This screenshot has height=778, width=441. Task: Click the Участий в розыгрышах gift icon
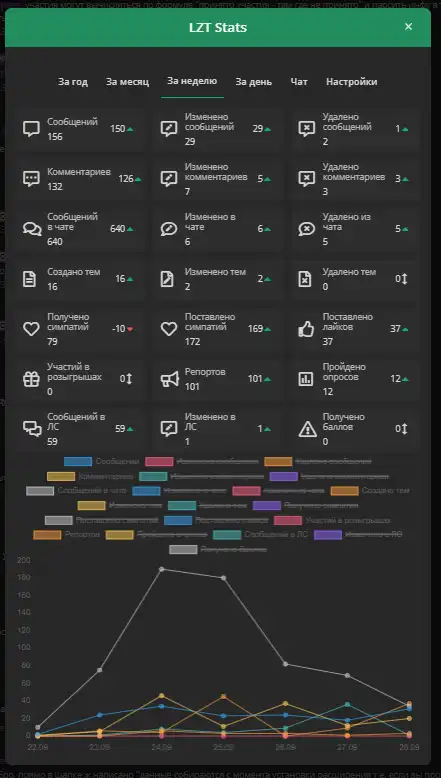[31, 379]
